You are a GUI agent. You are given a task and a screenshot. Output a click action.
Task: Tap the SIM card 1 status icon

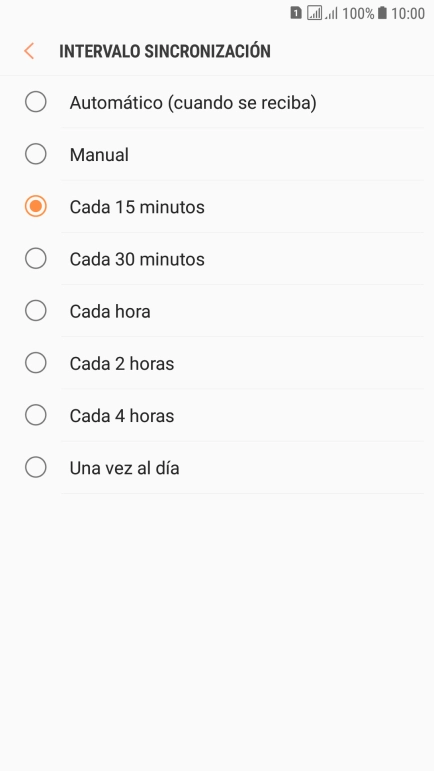click(x=295, y=13)
